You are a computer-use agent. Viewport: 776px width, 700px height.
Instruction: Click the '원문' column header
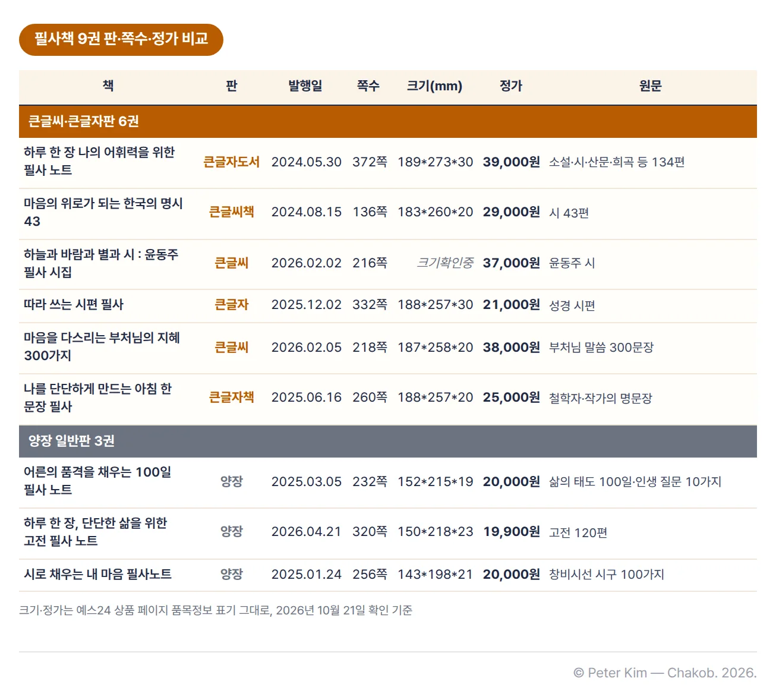[x=651, y=86]
